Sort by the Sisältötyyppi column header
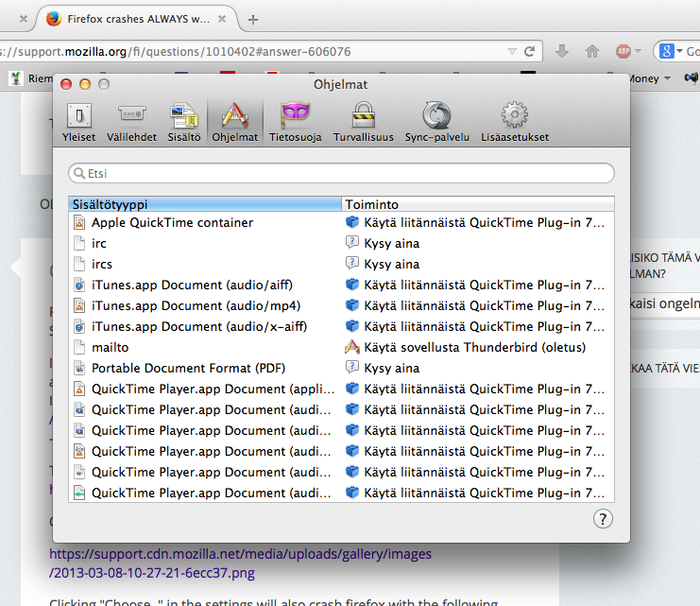700x606 pixels. click(205, 204)
